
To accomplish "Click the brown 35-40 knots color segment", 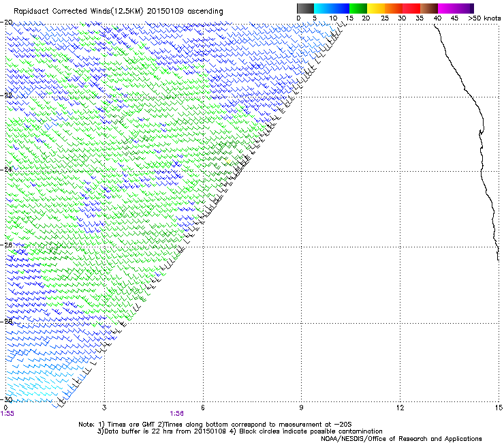I will pos(429,8).
